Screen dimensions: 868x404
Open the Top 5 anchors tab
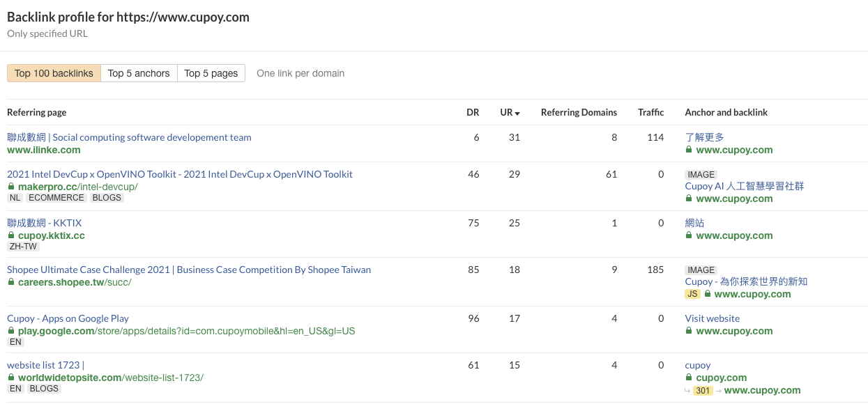tap(139, 73)
